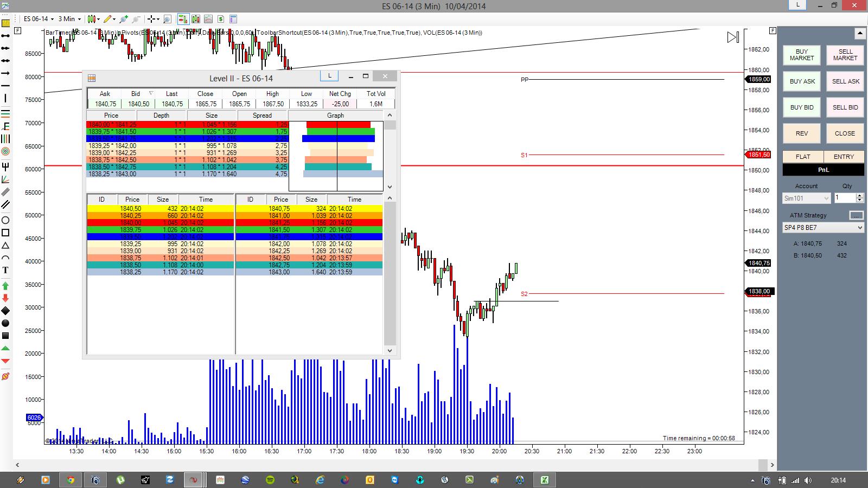Click the SELL MARKET button
This screenshot has height=488, width=868.
[845, 55]
